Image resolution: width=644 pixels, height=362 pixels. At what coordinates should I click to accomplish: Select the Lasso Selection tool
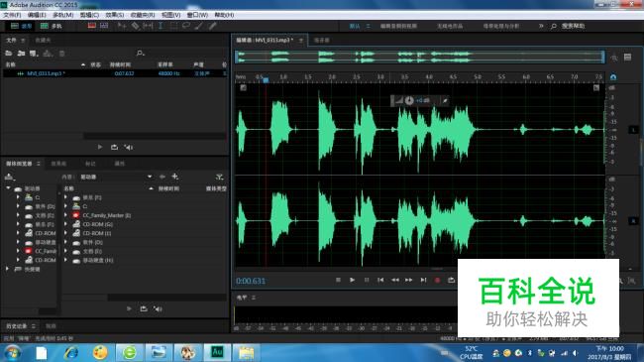click(x=186, y=26)
